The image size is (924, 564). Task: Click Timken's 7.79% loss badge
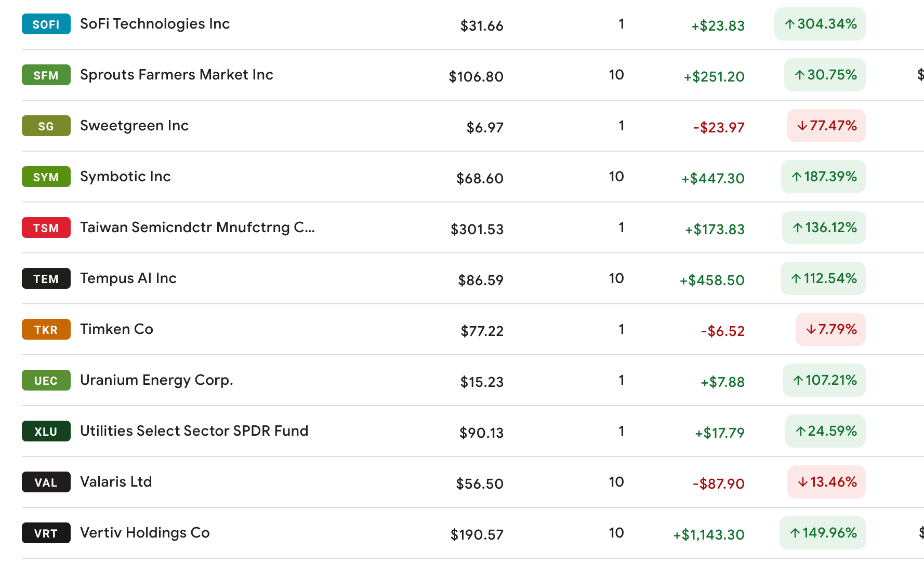[x=830, y=329]
